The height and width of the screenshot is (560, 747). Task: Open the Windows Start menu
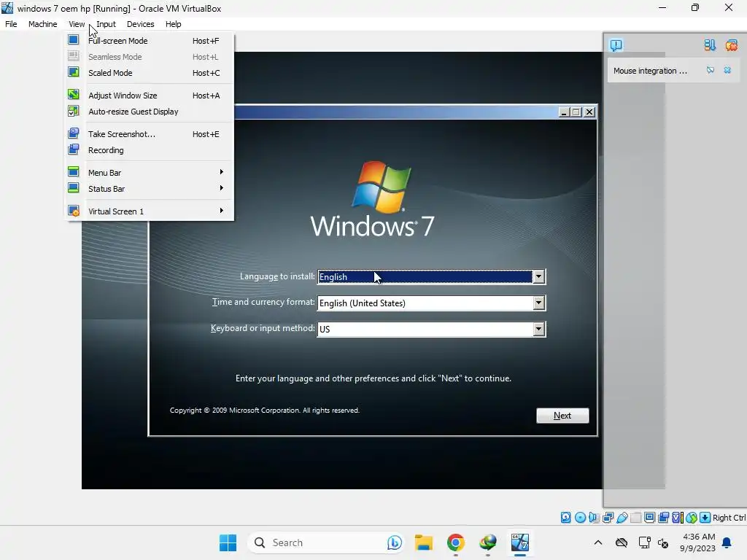(228, 542)
